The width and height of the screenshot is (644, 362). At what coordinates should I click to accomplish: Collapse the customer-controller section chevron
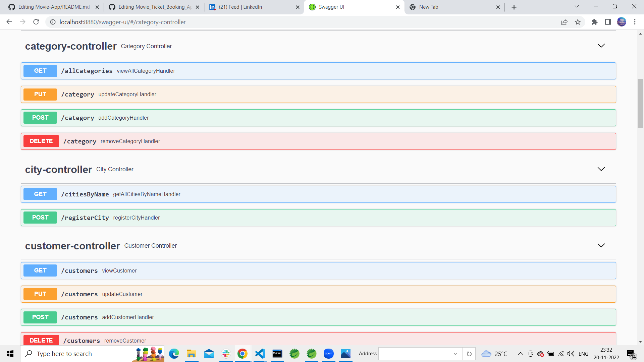pos(601,245)
